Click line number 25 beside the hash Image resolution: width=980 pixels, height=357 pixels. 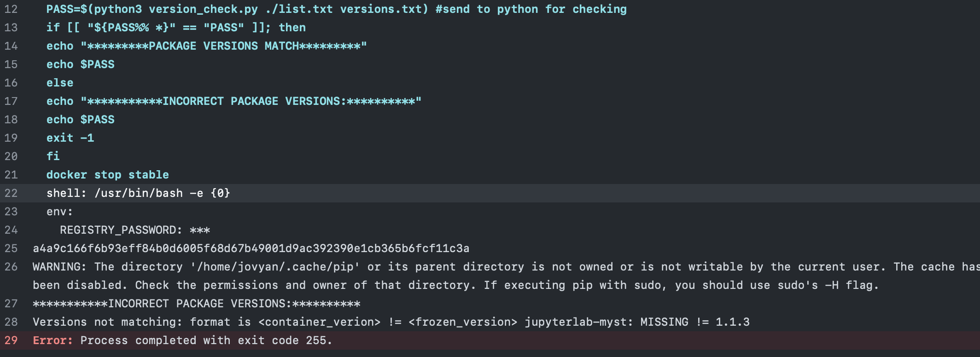point(11,248)
